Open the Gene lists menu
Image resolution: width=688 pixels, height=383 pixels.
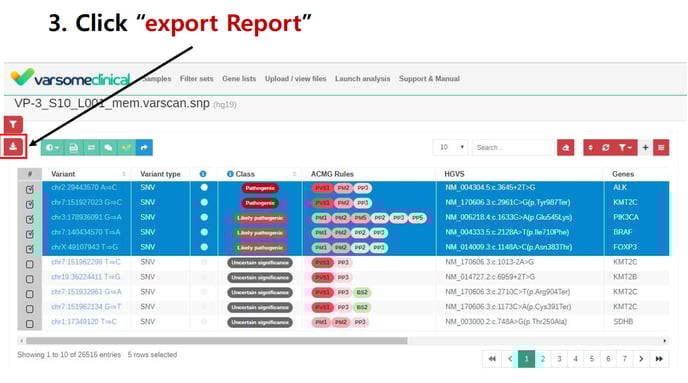239,79
